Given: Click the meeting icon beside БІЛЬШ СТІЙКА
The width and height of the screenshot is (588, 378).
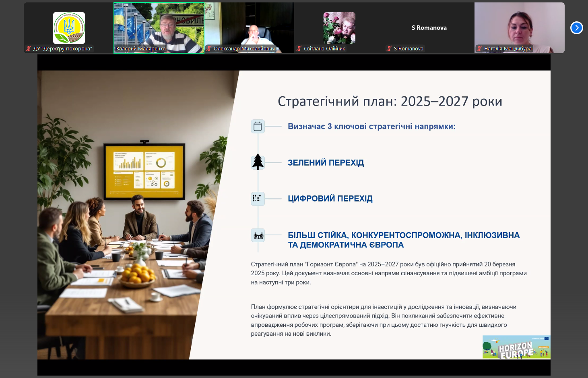Looking at the screenshot, I should [258, 235].
